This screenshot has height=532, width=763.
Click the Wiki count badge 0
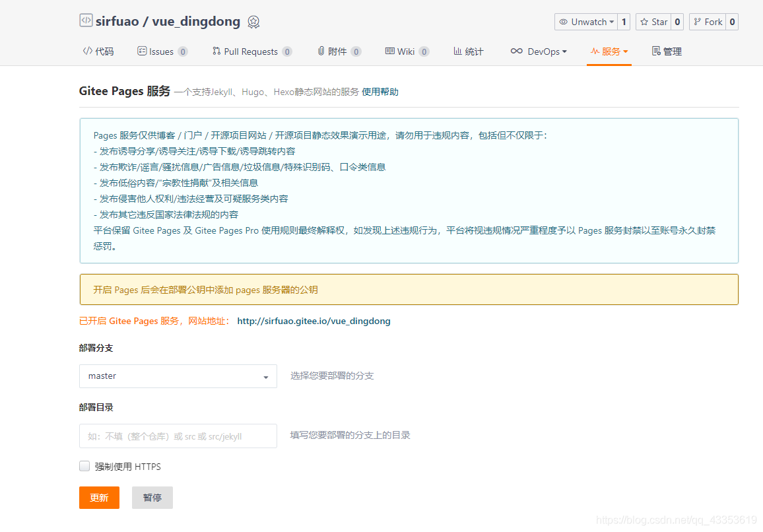424,51
